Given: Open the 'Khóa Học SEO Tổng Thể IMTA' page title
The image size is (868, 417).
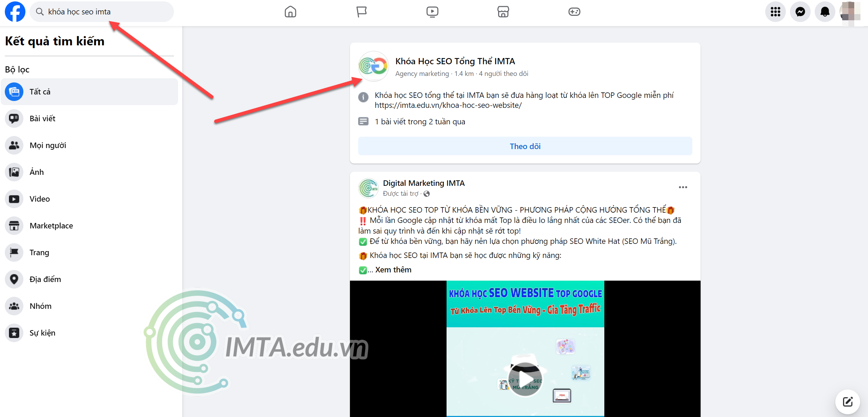Looking at the screenshot, I should point(455,61).
